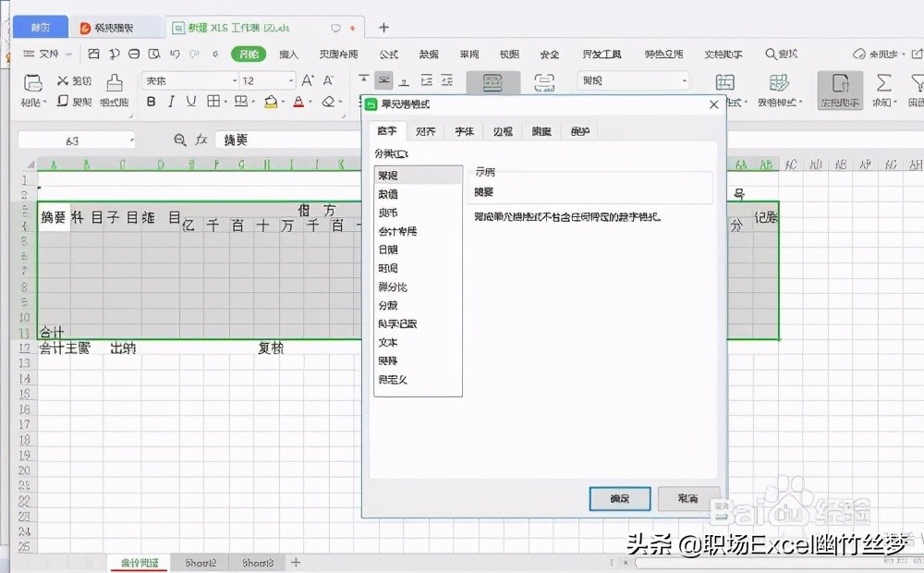Toggle bold formatting

(151, 102)
